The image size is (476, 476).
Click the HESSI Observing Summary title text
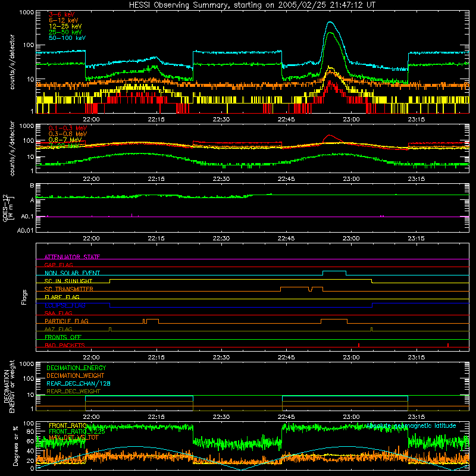(252, 5)
